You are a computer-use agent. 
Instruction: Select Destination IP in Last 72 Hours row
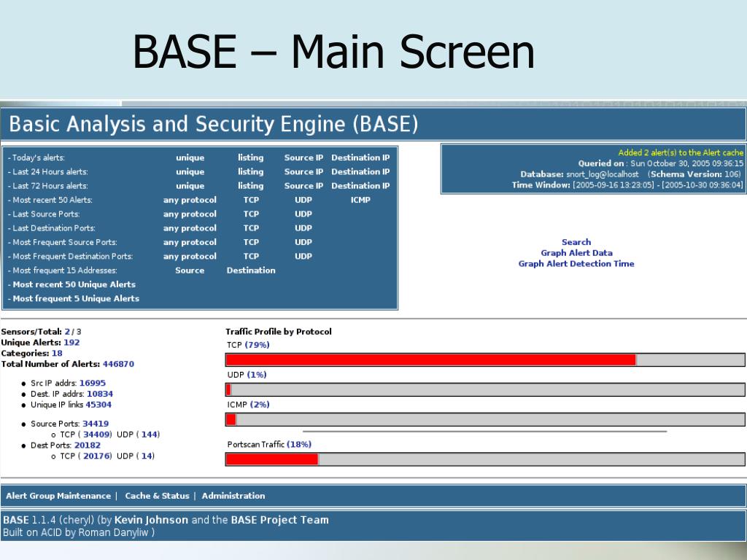point(360,186)
